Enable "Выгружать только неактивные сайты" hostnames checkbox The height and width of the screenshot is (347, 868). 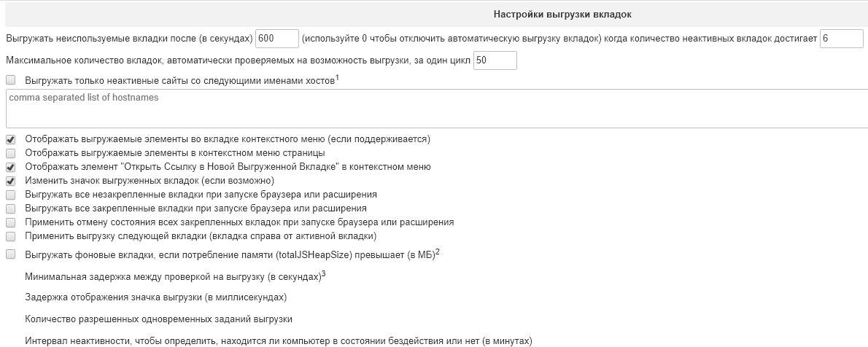tap(10, 80)
